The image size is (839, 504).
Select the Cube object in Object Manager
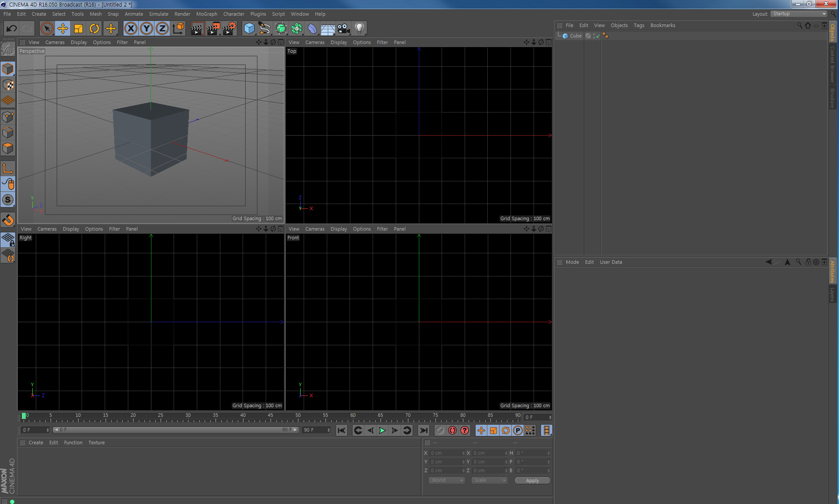click(x=576, y=36)
